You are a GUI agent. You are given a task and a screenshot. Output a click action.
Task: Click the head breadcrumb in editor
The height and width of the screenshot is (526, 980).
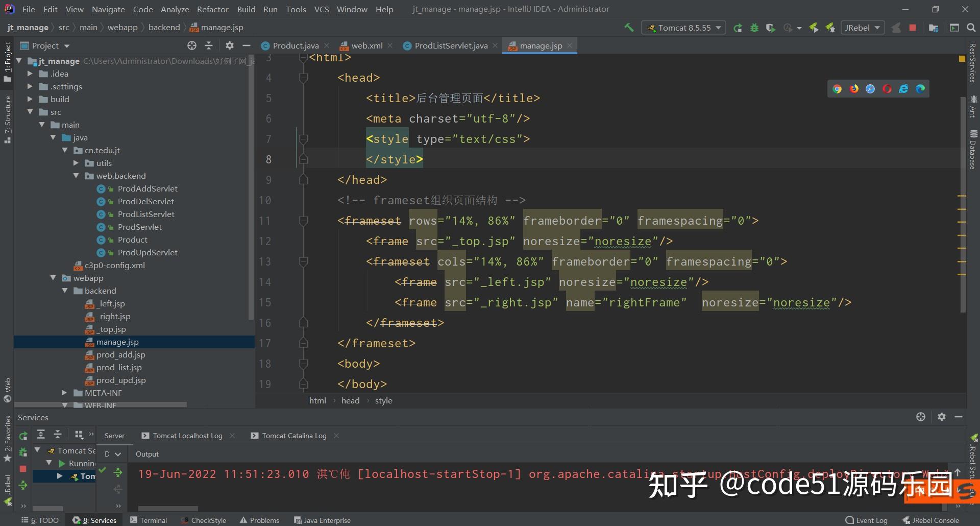(350, 400)
